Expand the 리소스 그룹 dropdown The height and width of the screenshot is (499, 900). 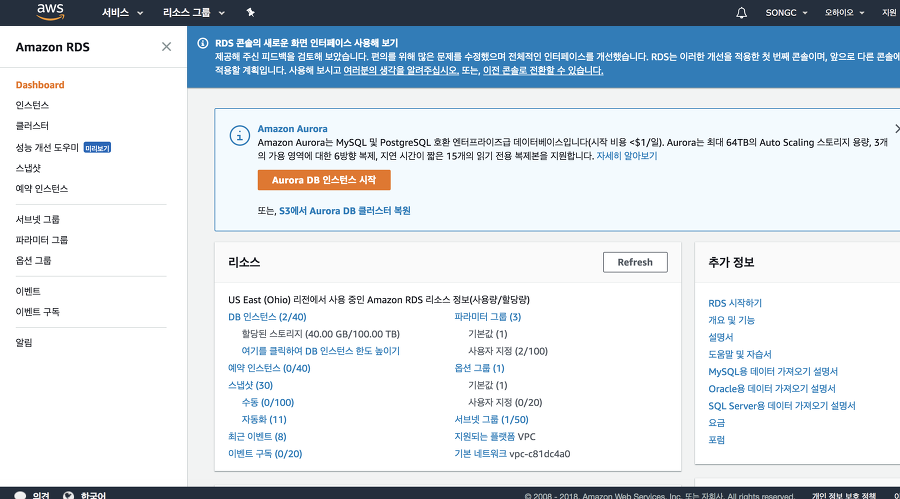click(194, 13)
